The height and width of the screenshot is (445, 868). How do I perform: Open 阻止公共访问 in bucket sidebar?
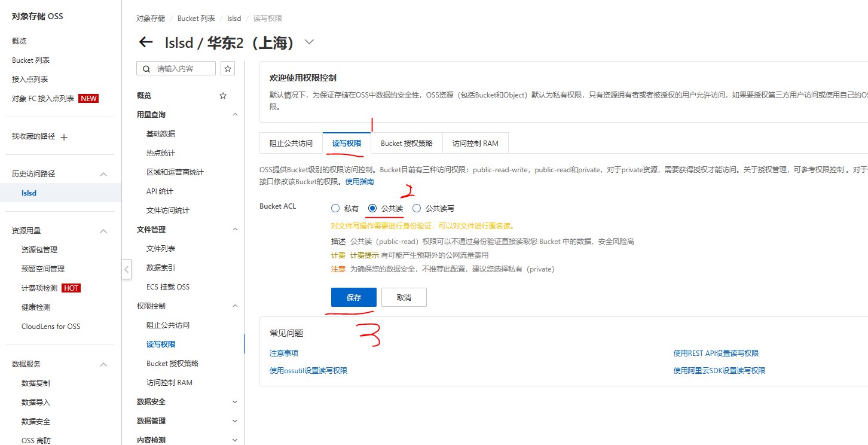[168, 325]
